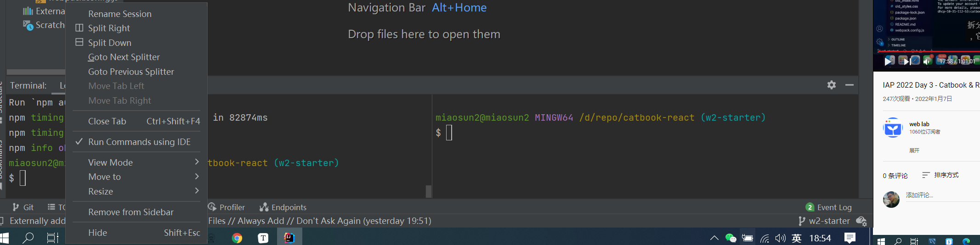Open the notification center icon
980x245 pixels.
coord(850,238)
